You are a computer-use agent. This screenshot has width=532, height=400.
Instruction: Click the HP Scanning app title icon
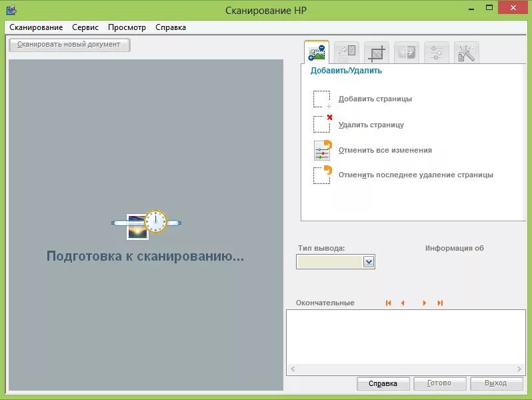click(x=11, y=10)
